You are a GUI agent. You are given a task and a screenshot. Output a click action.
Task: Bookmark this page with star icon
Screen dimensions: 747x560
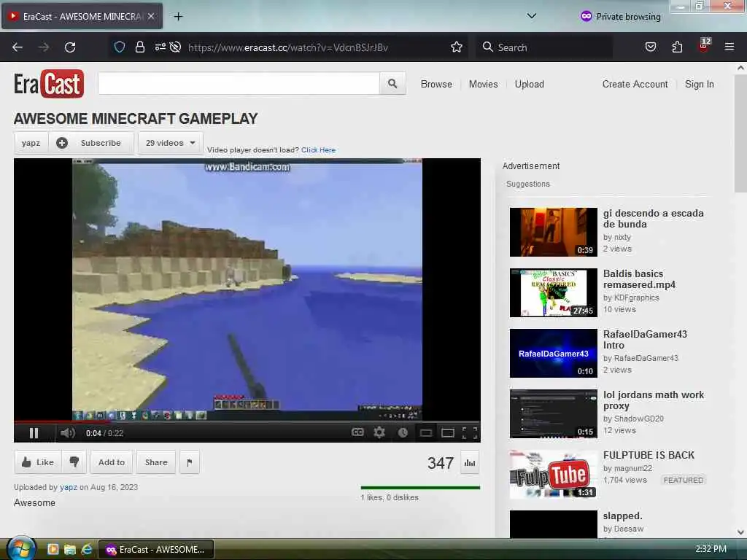pos(457,47)
